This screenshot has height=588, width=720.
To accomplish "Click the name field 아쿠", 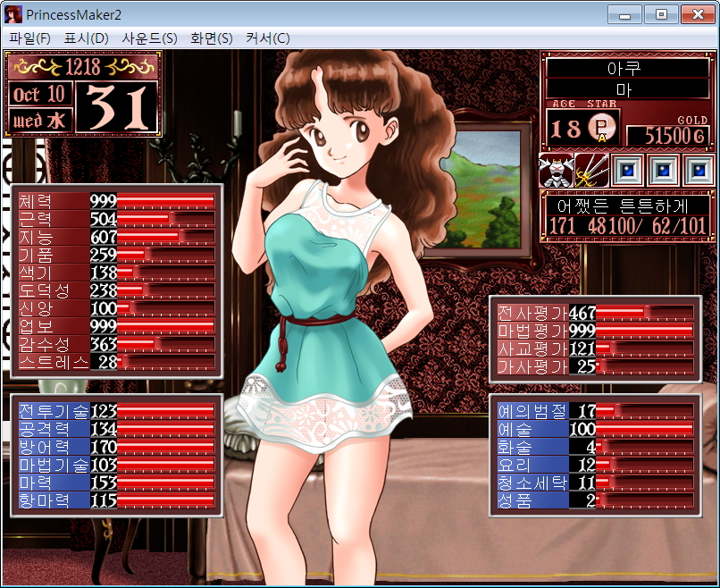I will 627,69.
